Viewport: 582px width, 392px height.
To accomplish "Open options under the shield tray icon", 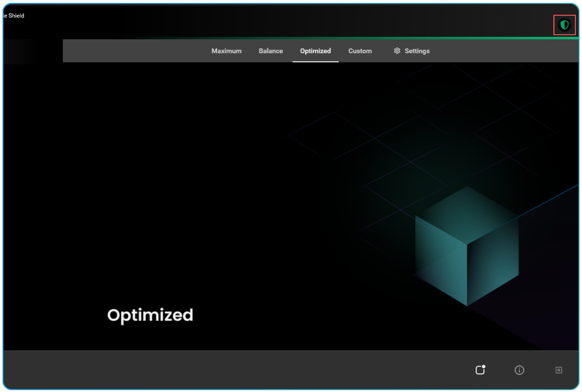I will 564,24.
